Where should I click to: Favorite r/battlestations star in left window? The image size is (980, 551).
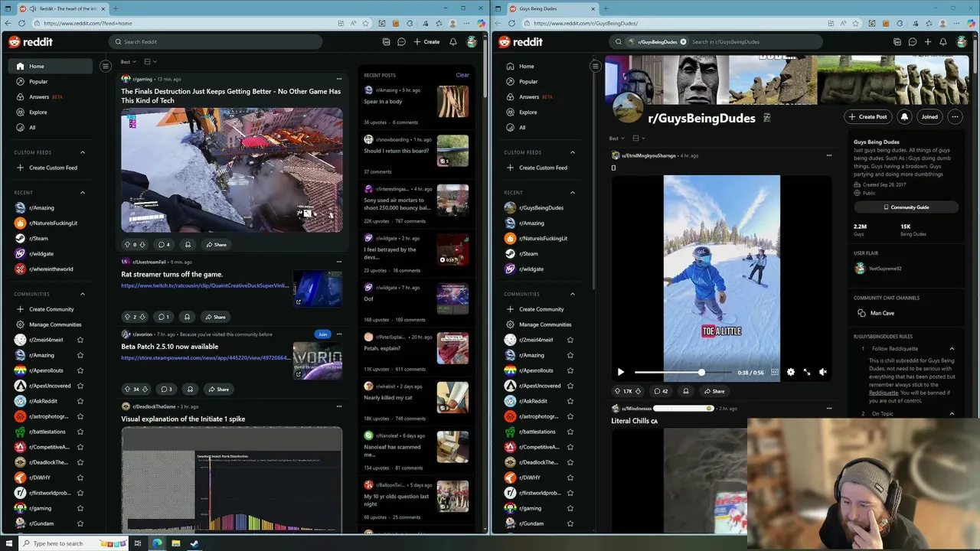(80, 432)
